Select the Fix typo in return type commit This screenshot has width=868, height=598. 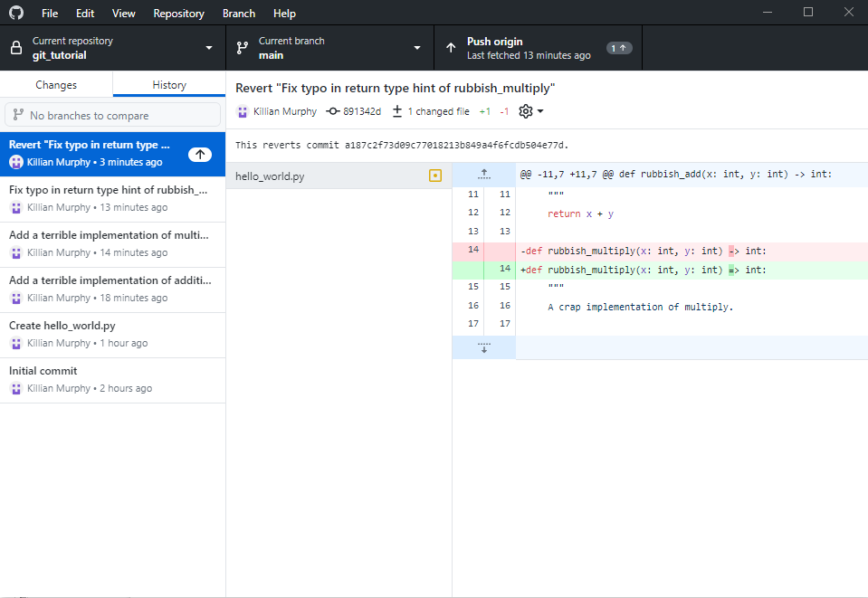(112, 199)
